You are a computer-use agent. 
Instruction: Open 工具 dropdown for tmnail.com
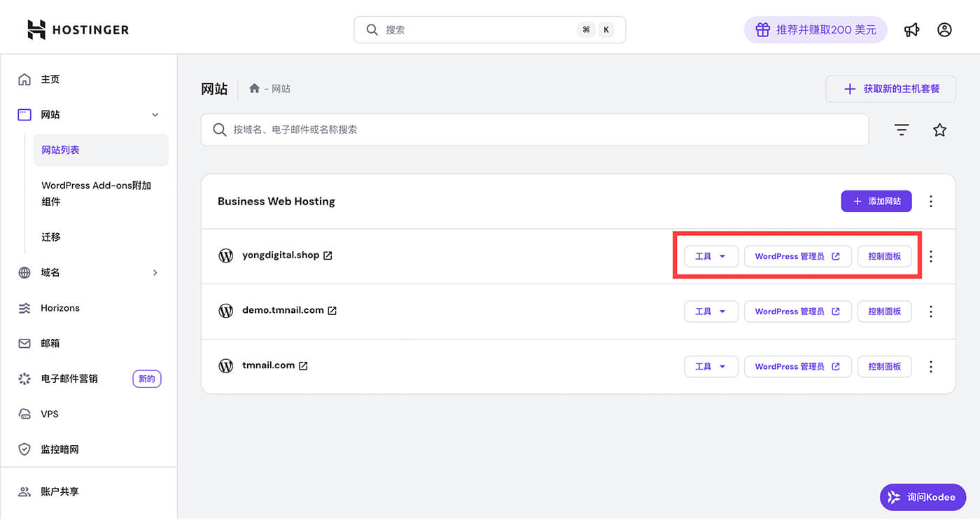pos(711,367)
